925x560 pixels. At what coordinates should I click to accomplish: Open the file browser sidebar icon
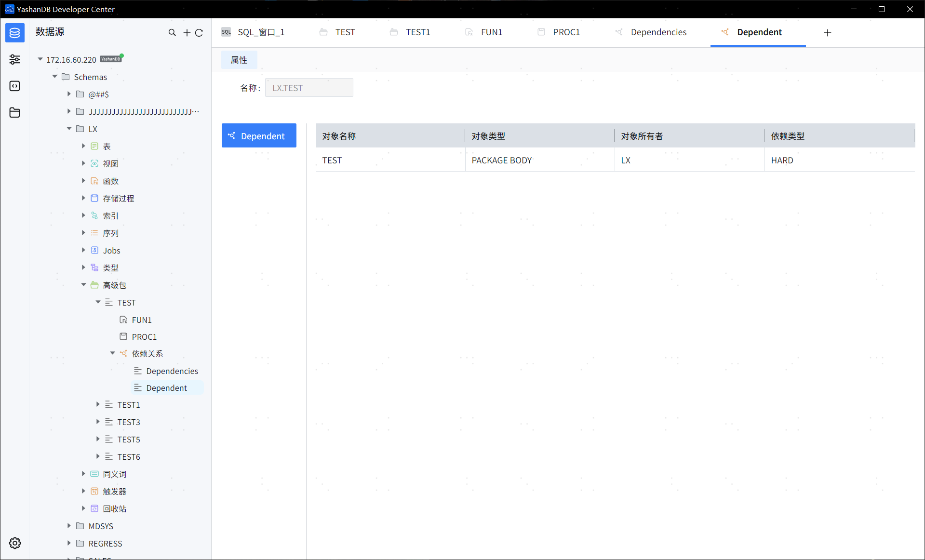tap(14, 112)
